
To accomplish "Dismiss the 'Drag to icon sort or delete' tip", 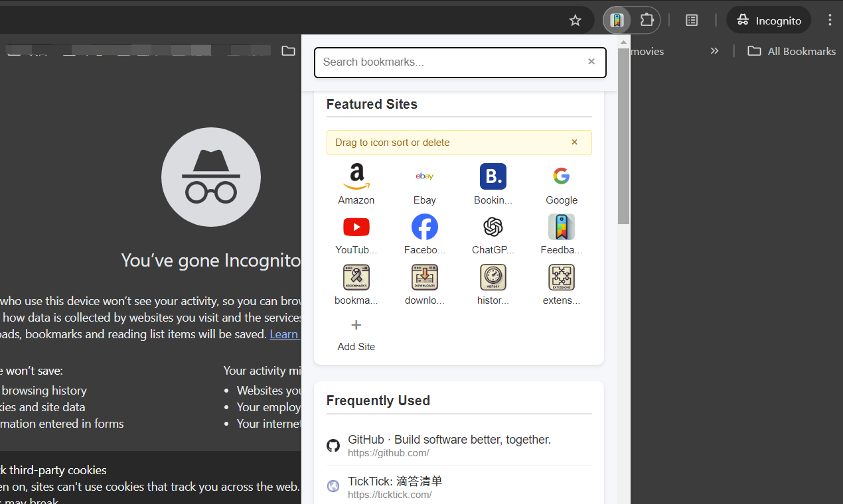I will click(575, 142).
